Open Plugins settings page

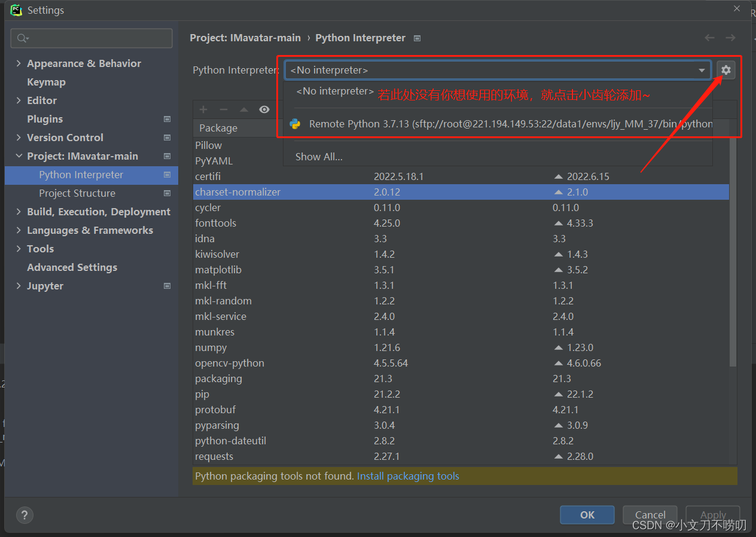(45, 119)
